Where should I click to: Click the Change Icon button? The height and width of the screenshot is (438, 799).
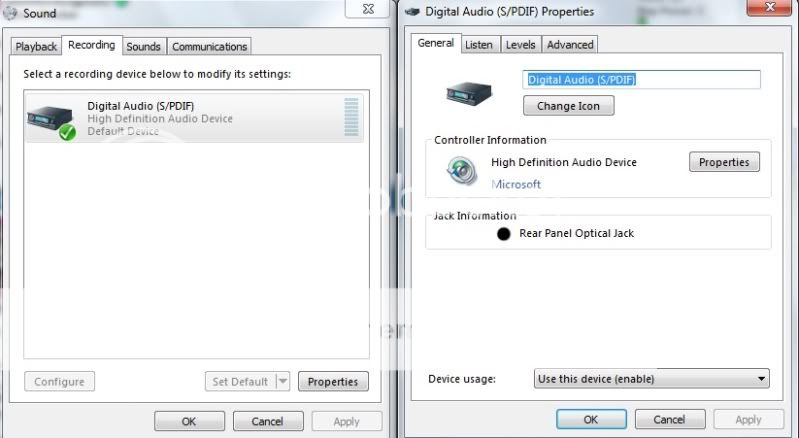click(568, 106)
